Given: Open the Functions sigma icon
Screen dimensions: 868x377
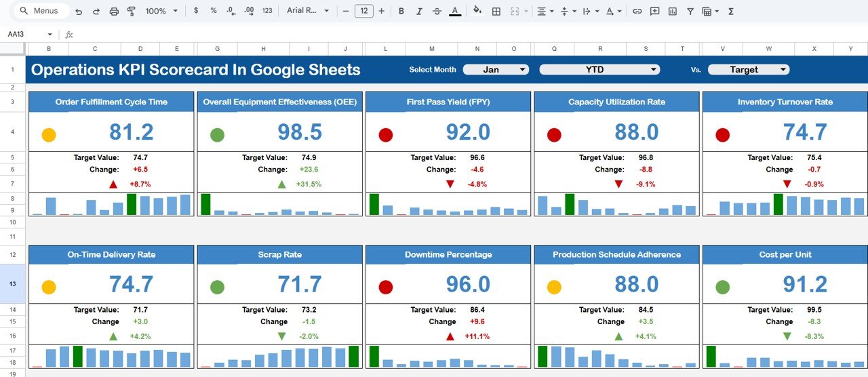Looking at the screenshot, I should [x=731, y=12].
